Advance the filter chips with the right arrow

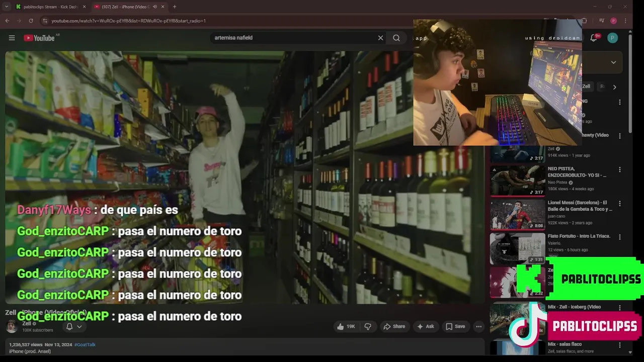coord(614,87)
